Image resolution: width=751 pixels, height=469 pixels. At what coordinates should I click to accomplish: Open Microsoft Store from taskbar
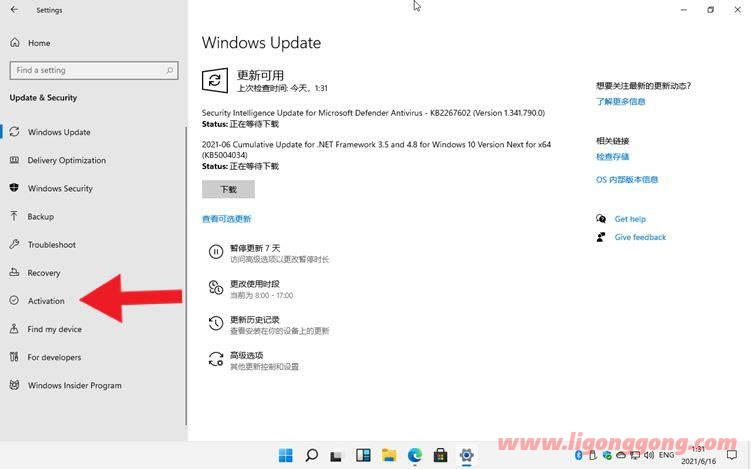pyautogui.click(x=440, y=455)
